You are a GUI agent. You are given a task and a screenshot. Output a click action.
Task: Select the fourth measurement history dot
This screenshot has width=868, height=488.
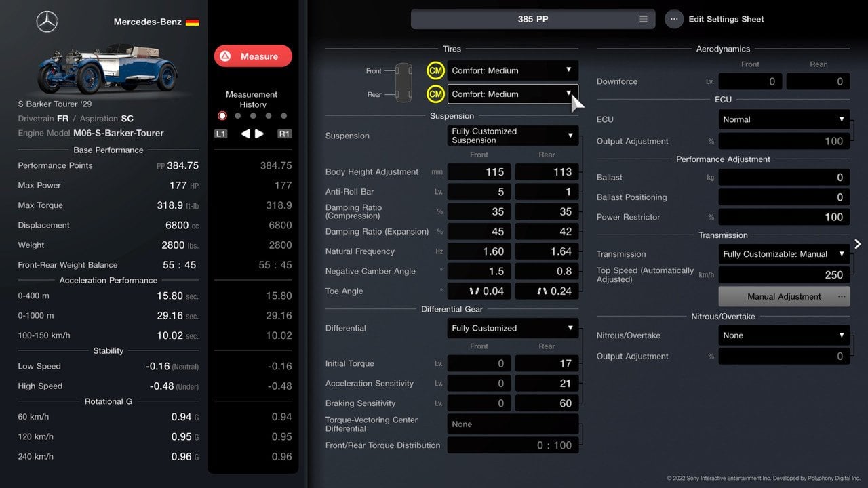(269, 116)
